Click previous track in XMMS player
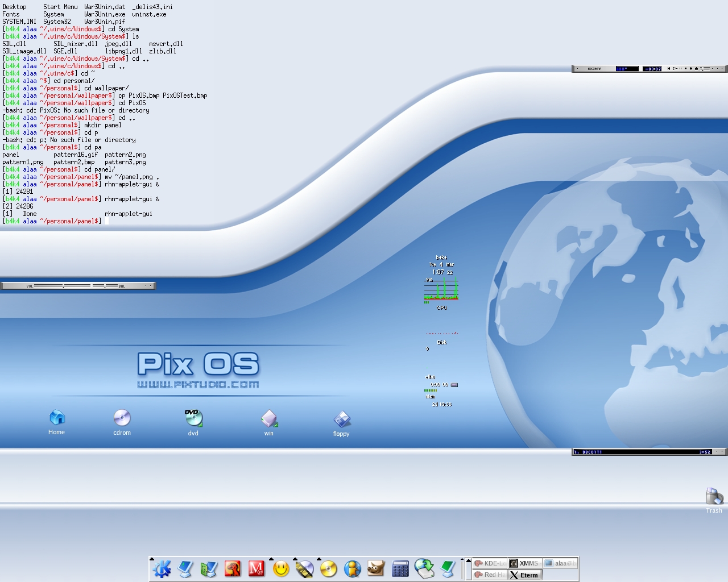Screen dimensions: 728x582 (x=669, y=68)
